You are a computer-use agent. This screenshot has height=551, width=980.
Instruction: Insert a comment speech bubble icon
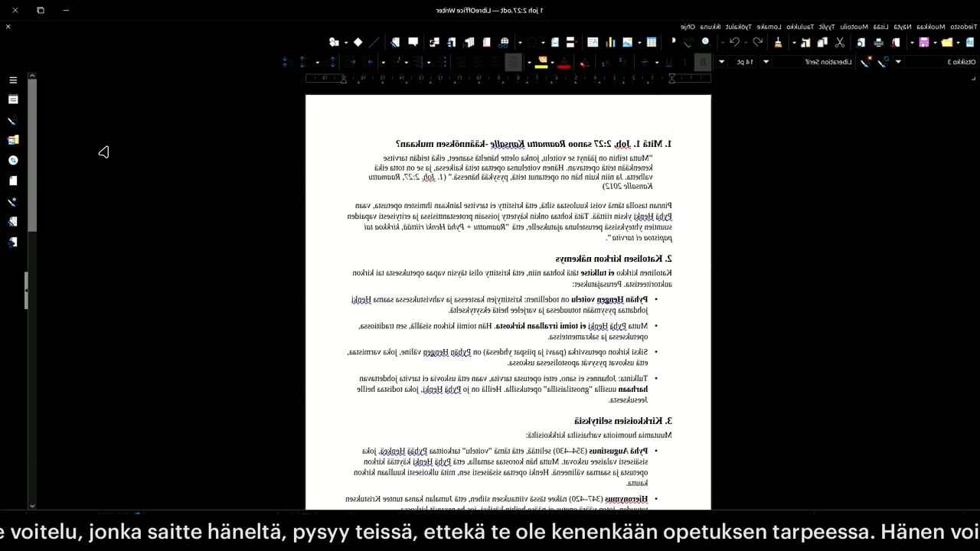click(413, 42)
